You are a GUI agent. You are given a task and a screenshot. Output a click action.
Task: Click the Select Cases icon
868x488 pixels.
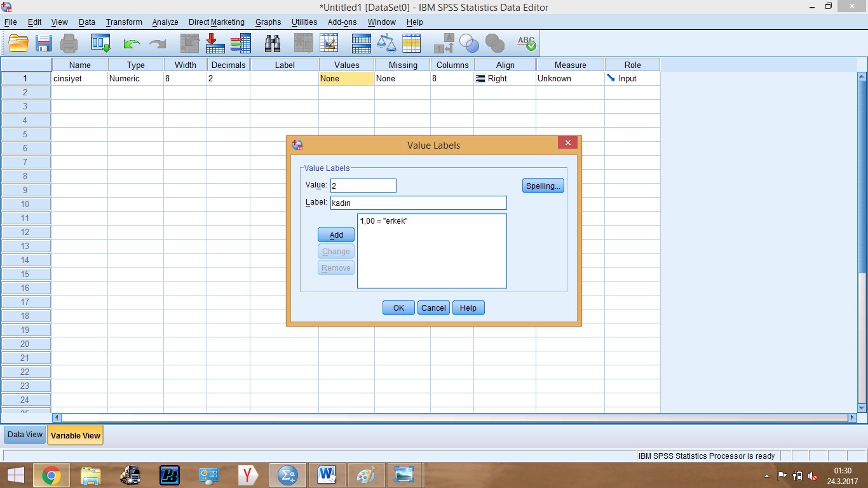pos(412,43)
